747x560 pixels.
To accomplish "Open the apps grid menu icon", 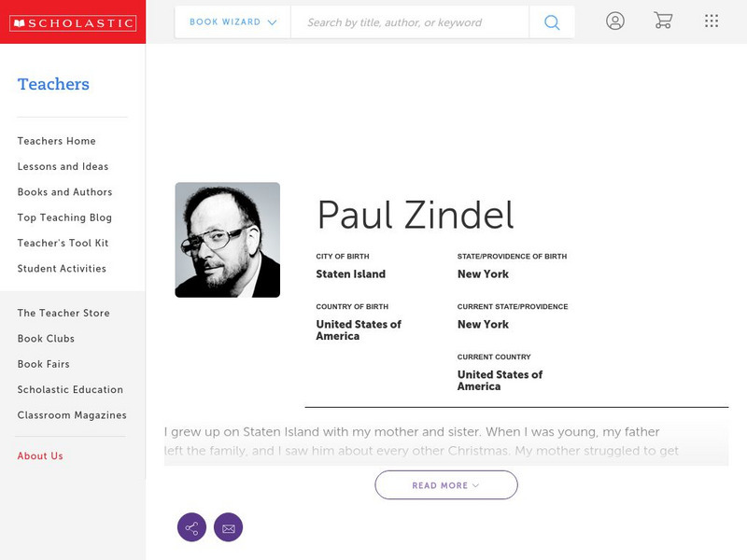I will point(712,21).
